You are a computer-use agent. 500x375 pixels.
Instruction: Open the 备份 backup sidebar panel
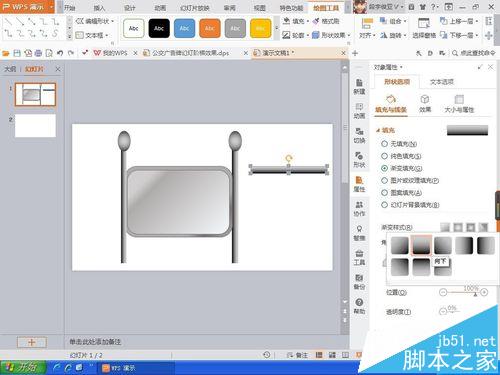coord(359,282)
